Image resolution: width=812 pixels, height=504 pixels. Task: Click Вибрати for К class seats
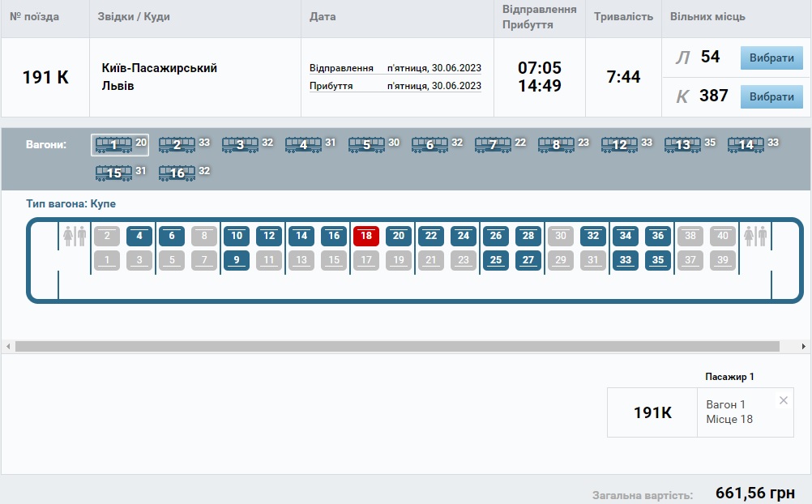click(771, 96)
